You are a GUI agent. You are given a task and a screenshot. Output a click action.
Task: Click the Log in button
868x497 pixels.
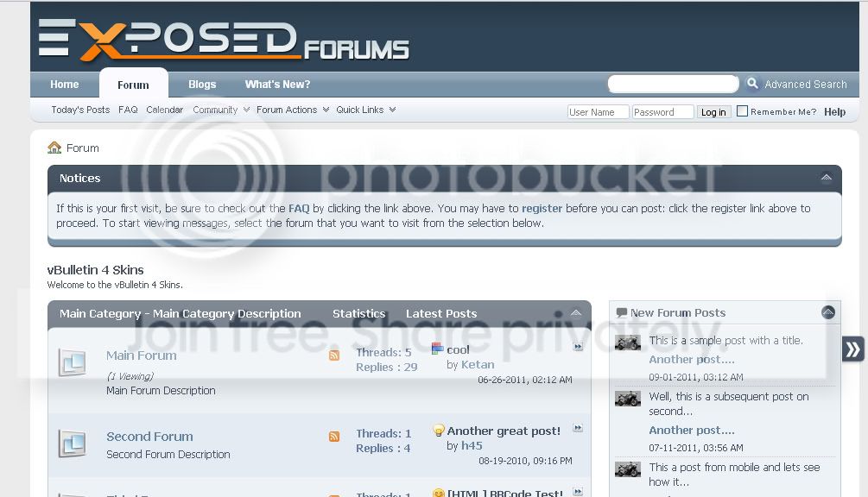[x=713, y=111]
